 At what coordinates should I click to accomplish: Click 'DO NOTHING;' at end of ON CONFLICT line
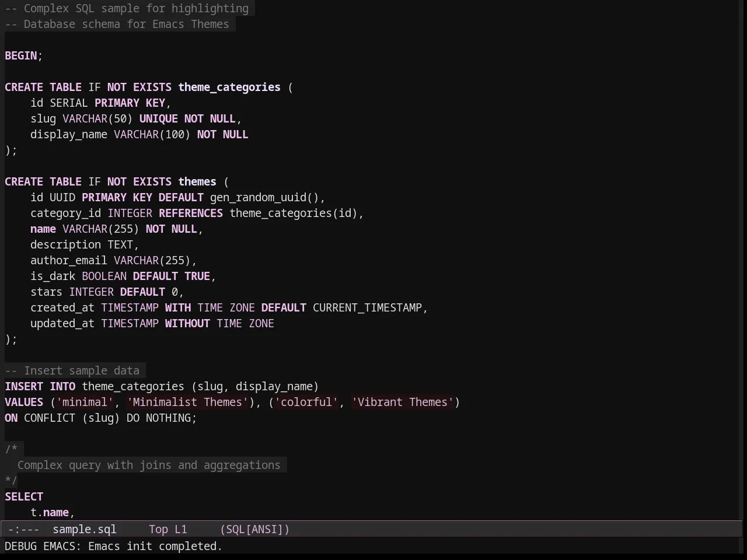click(162, 418)
